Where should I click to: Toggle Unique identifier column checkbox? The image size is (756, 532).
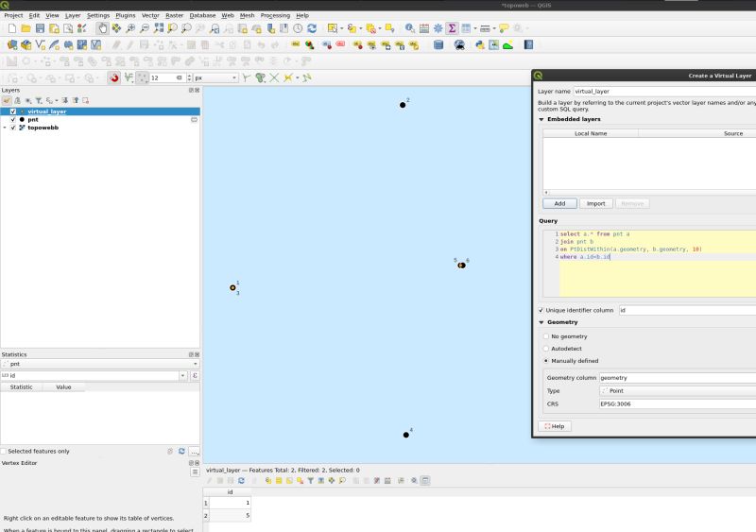tap(541, 310)
